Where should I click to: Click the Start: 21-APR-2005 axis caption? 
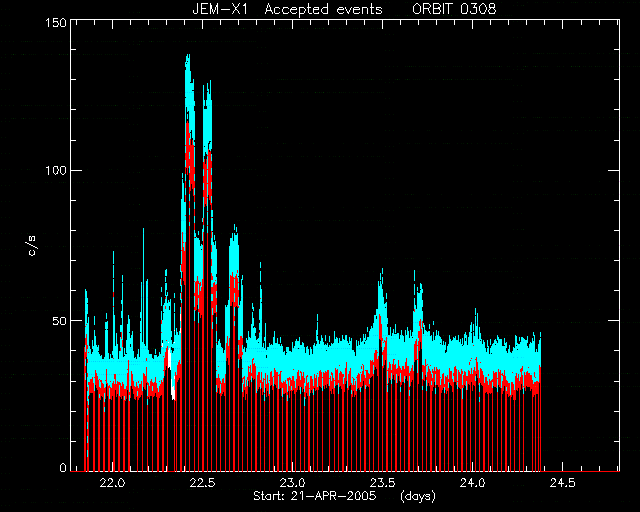[314, 496]
